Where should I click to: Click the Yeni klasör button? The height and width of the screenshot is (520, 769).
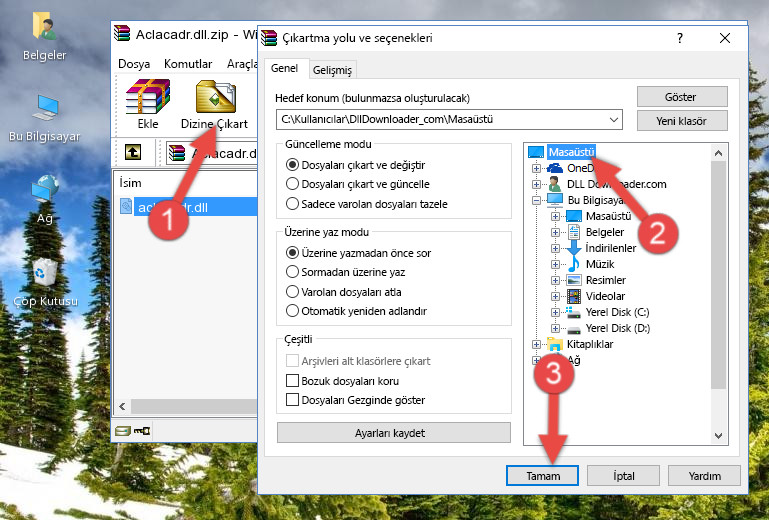tap(682, 121)
